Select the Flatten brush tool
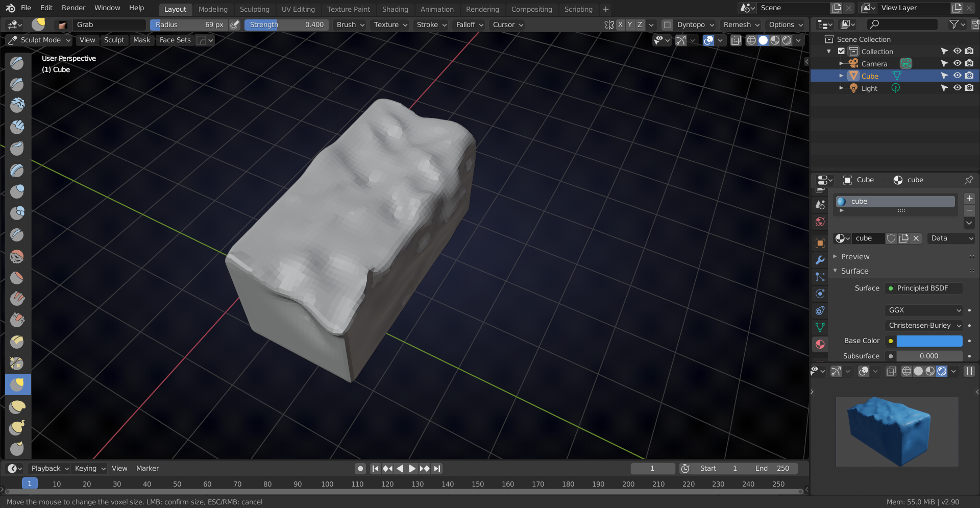Screen dimensions: 980x508 (x=17, y=277)
